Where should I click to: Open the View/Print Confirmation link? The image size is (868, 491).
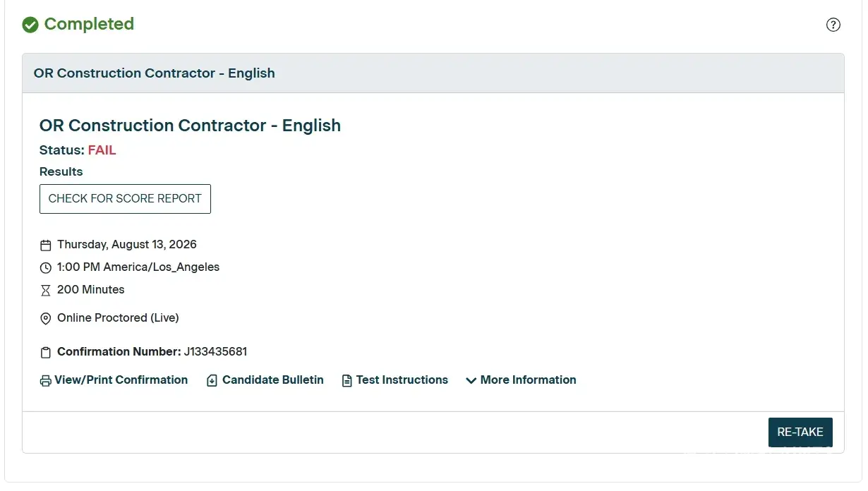[121, 380]
